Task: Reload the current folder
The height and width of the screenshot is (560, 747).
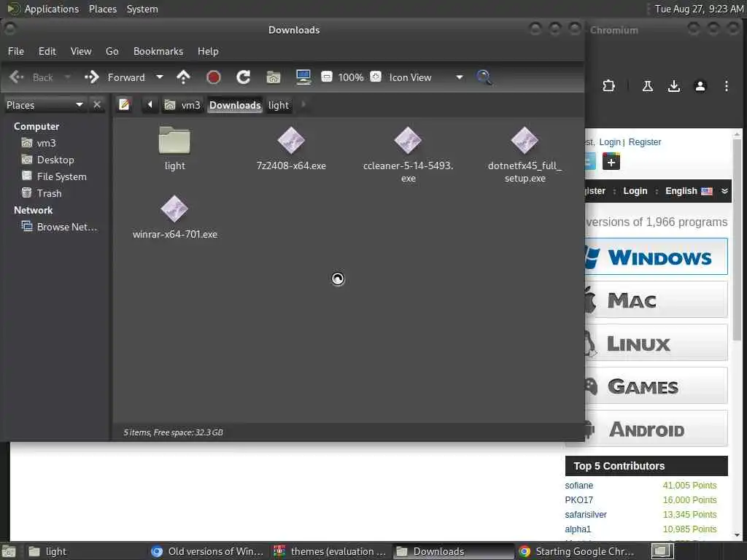Action: 244,77
